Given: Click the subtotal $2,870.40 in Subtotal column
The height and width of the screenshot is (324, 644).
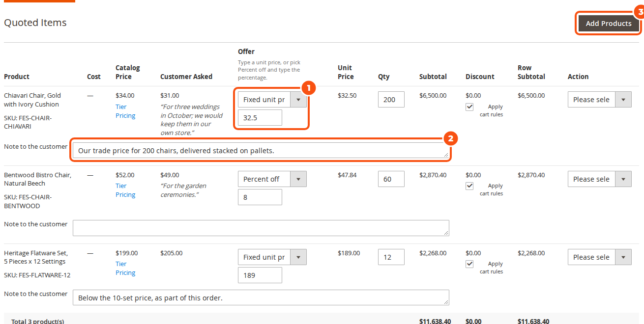Looking at the screenshot, I should (x=433, y=175).
